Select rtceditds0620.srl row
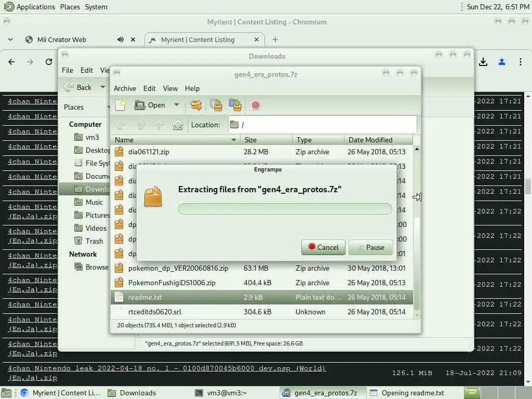 262,312
